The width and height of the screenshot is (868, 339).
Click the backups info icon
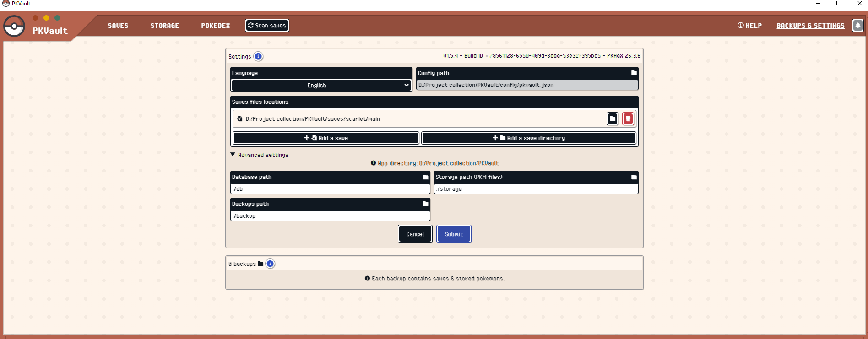270,264
